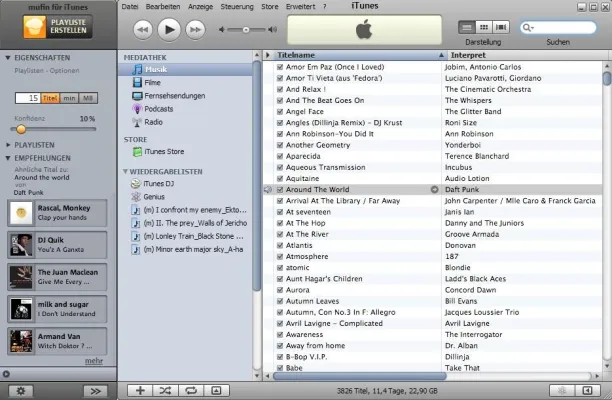This screenshot has height=400, width=612.
Task: Collapse the Empfehlungen section
Action: coord(7,158)
